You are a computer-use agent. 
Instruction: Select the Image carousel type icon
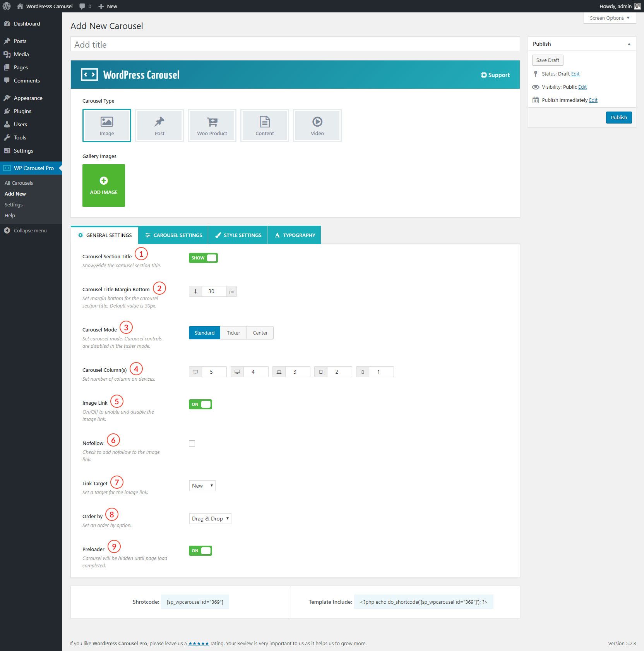click(x=106, y=125)
